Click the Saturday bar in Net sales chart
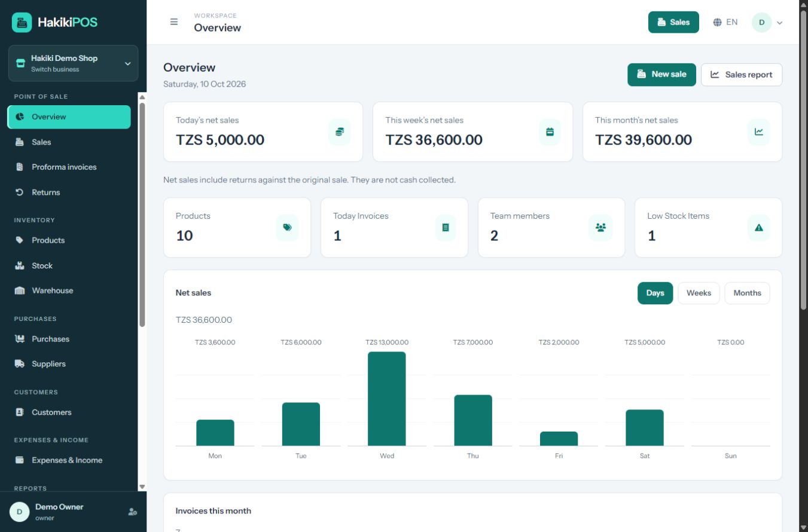 point(645,428)
